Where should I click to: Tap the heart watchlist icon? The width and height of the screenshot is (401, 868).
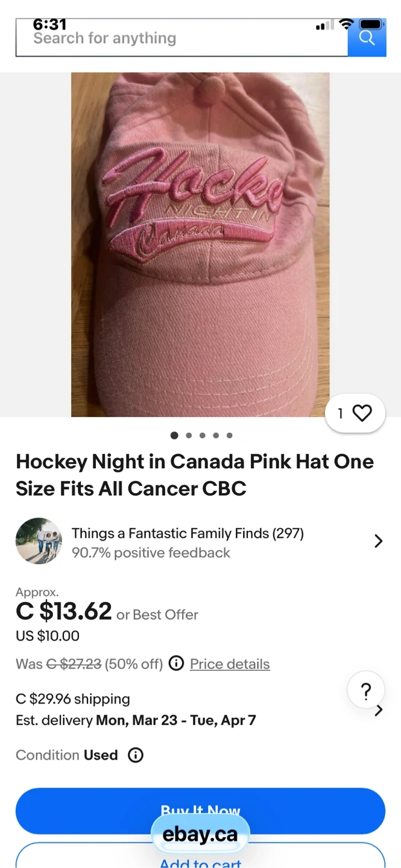[x=362, y=413]
